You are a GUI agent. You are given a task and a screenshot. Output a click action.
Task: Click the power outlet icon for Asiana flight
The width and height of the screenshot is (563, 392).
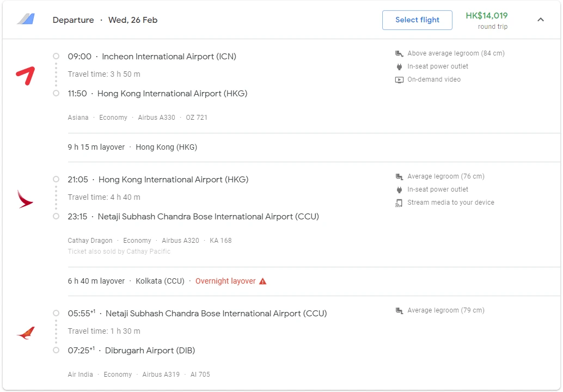(399, 66)
